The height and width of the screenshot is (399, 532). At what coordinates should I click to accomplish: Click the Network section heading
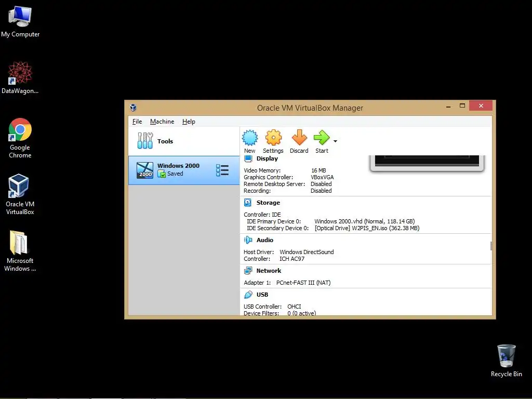269,270
